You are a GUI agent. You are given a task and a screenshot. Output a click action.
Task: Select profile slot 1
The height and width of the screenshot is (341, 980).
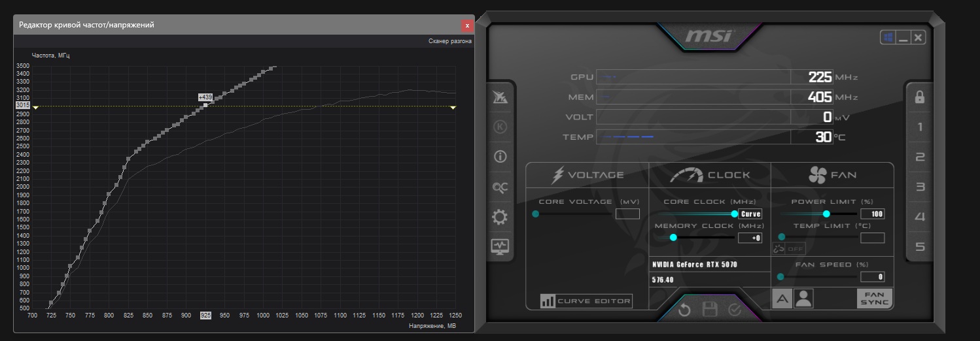coord(920,127)
